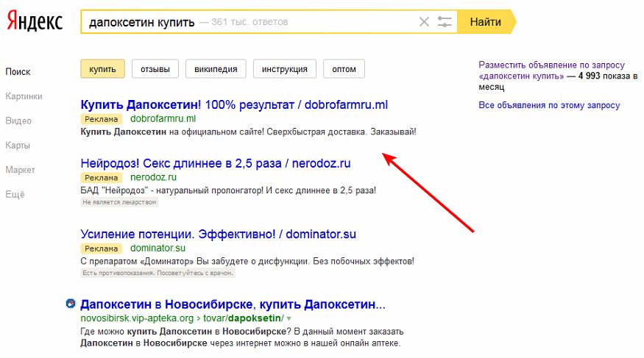This screenshot has width=644, height=358.
Task: Expand the vip-apteka result URL dropdown arrow
Action: click(x=289, y=318)
